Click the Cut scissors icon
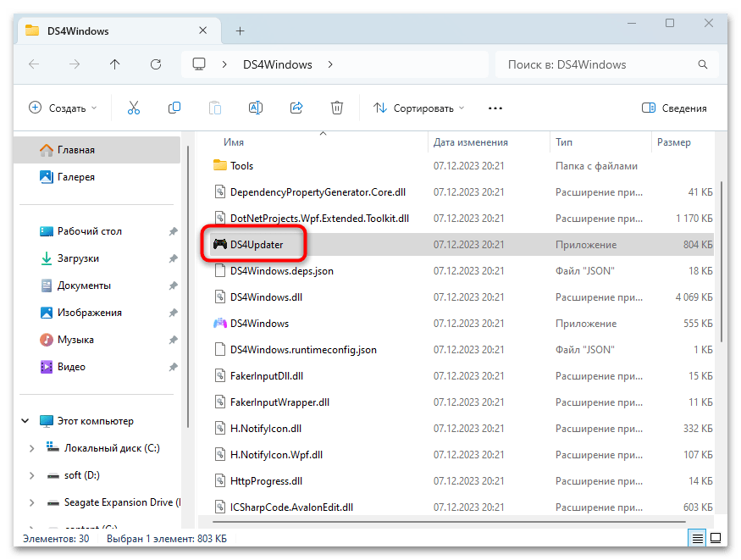Image resolution: width=741 pixels, height=560 pixels. tap(134, 108)
